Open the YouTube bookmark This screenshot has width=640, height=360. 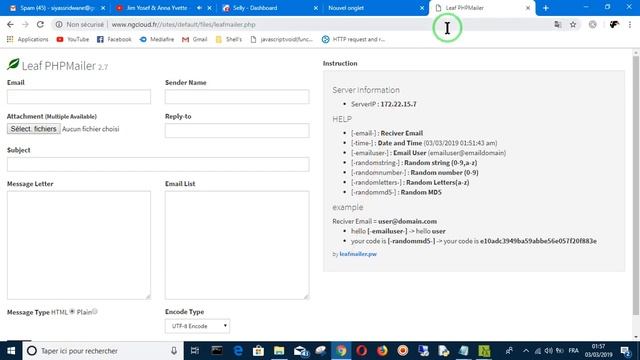[73, 39]
